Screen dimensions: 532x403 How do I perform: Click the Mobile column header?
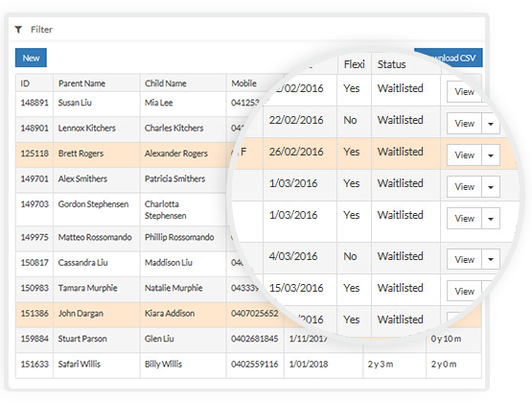(243, 83)
